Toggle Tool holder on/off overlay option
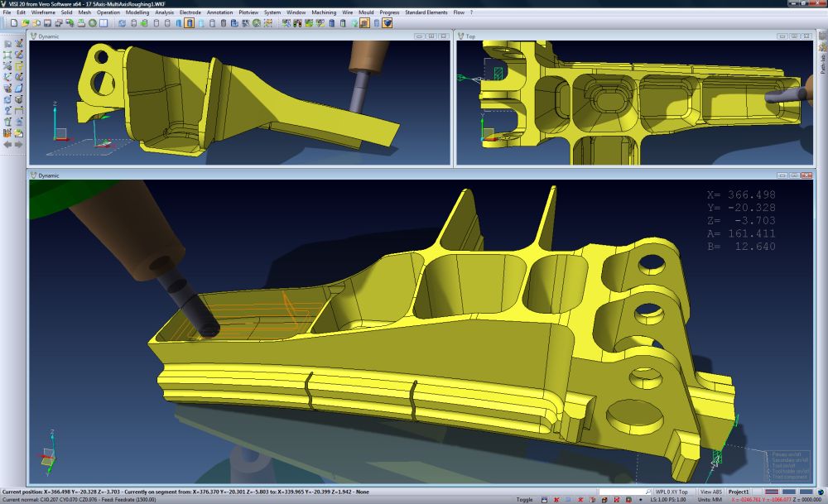Screen dimensions: 828x504 (x=790, y=471)
